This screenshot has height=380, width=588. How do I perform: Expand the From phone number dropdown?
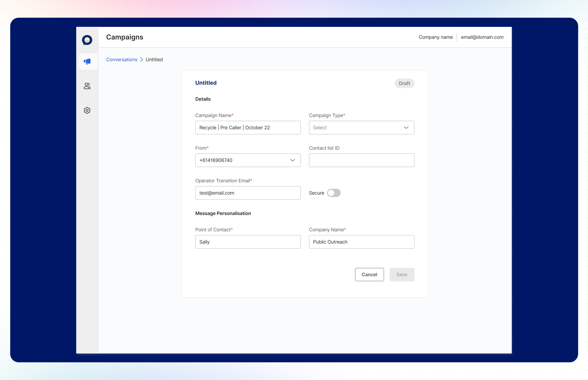click(248, 160)
